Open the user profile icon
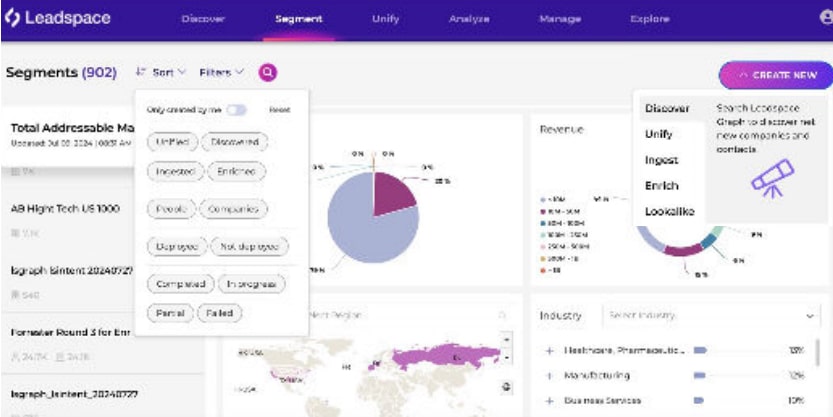Viewport: 833px width, 417px height. click(x=827, y=18)
